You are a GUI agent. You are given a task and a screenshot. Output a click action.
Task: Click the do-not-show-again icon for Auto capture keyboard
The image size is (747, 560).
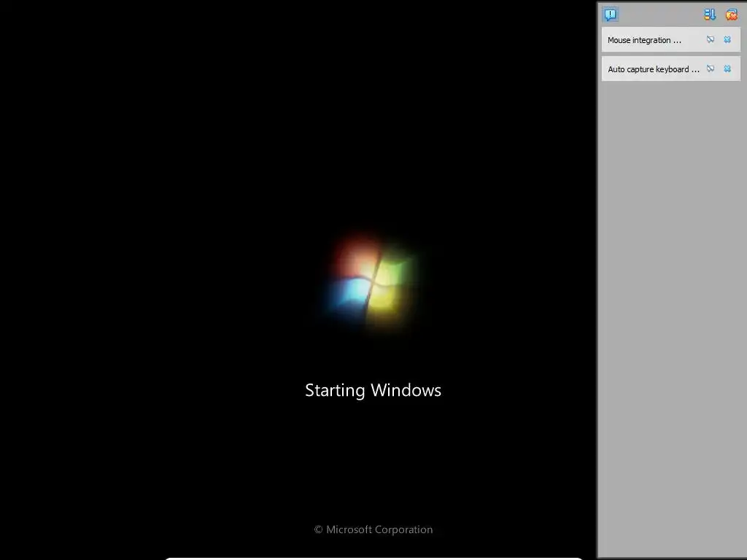click(711, 69)
